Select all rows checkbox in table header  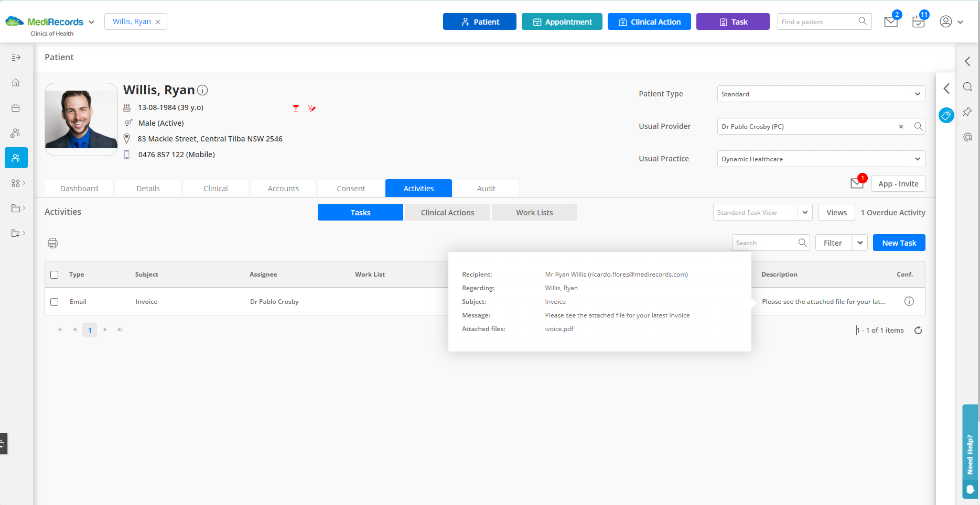[x=55, y=275]
